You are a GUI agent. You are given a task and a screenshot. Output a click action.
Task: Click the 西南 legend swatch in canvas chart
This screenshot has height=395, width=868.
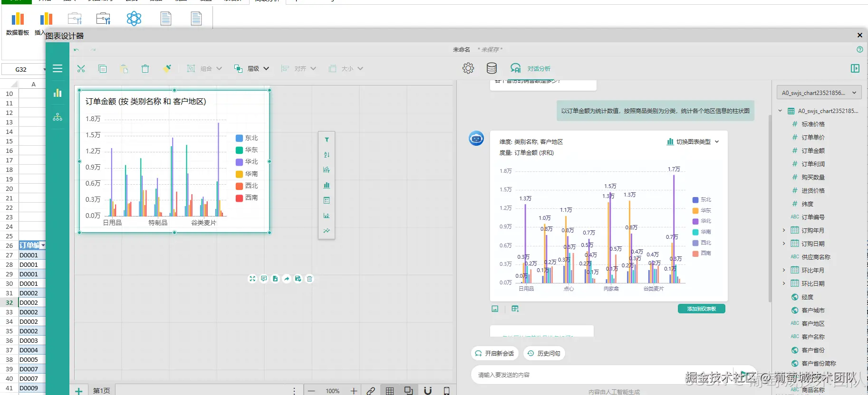click(x=240, y=198)
